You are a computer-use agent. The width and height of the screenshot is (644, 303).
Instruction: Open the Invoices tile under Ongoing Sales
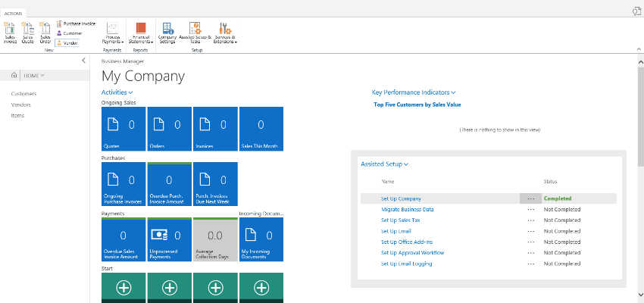point(215,129)
